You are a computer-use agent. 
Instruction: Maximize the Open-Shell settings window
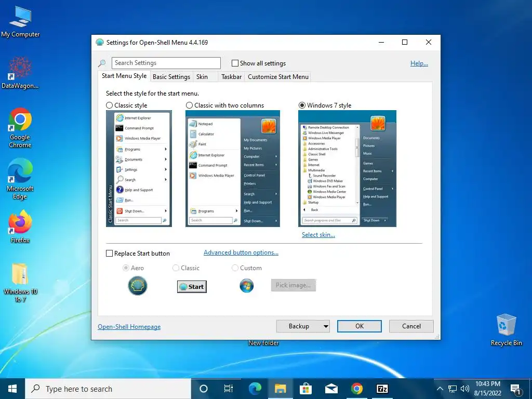tap(404, 43)
